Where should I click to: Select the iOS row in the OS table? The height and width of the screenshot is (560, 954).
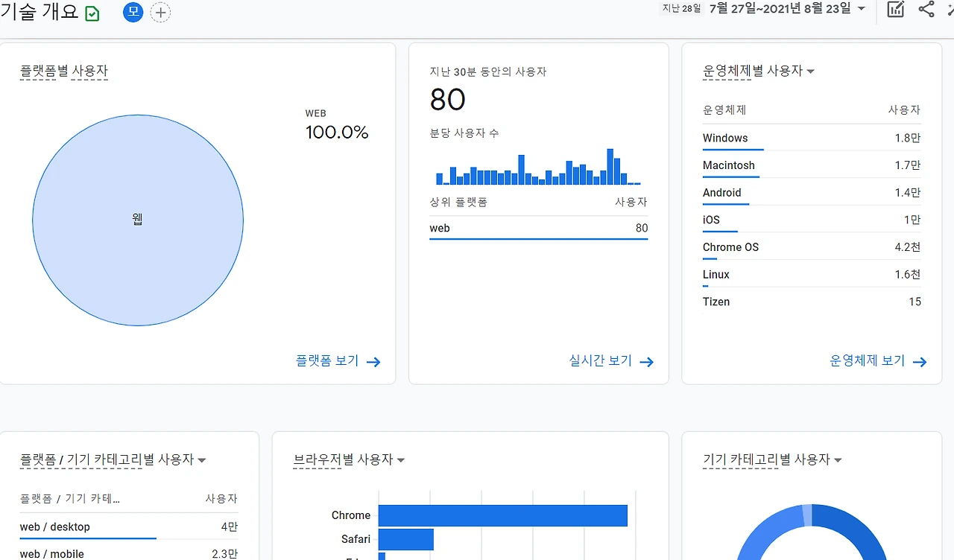812,220
